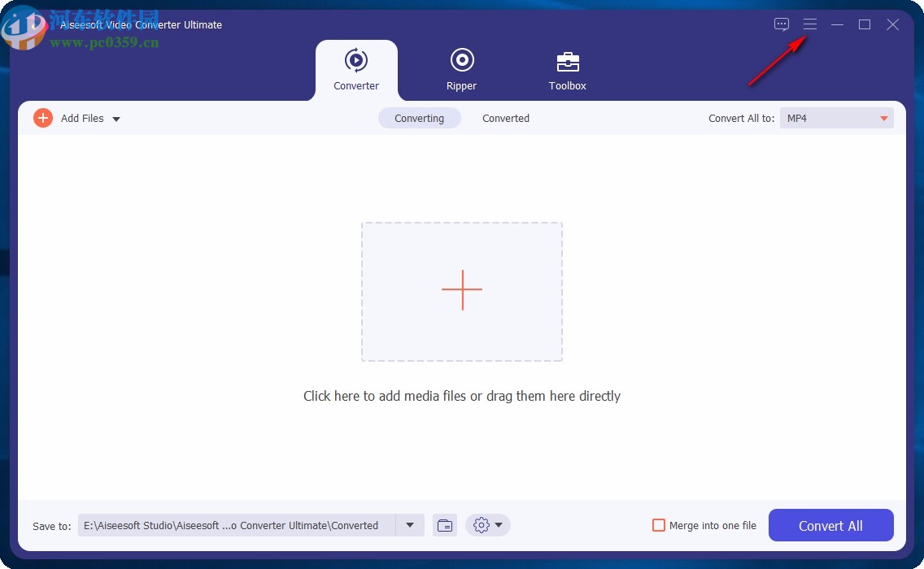
Task: Open the output folder icon
Action: click(x=444, y=525)
